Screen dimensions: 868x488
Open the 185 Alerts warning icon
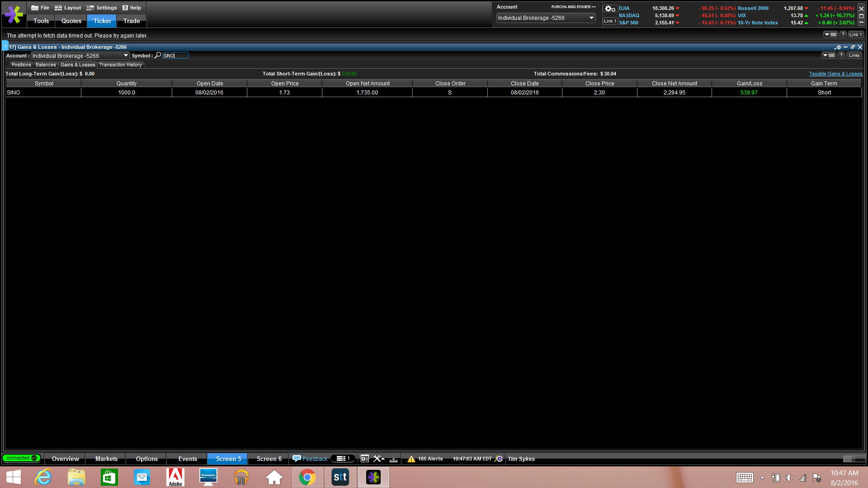pos(411,459)
